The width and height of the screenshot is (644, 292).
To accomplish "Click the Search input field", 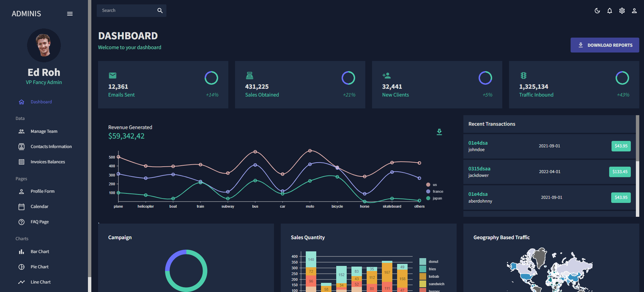I will [x=127, y=11].
